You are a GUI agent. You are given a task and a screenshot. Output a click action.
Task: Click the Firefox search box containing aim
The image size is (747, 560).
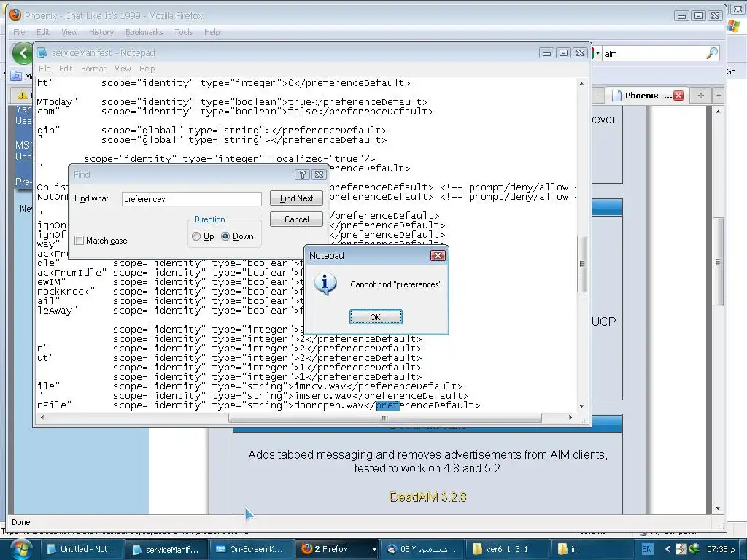pos(654,54)
